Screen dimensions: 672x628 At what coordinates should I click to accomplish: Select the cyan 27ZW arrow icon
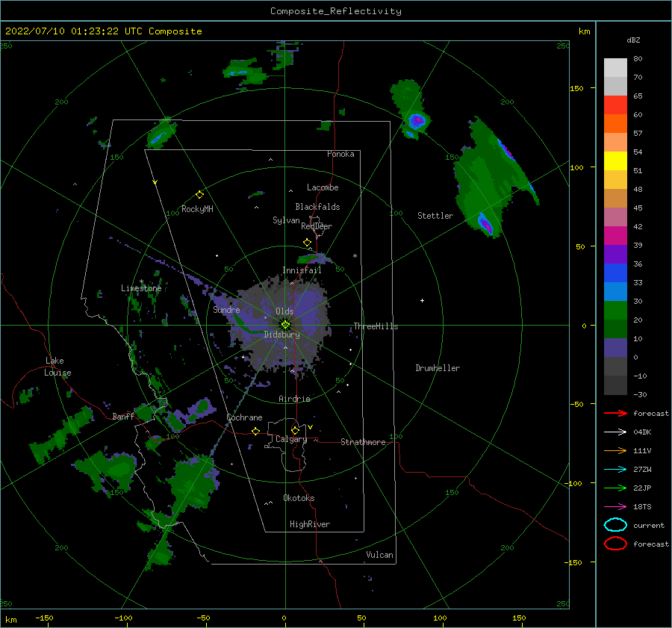coord(615,470)
